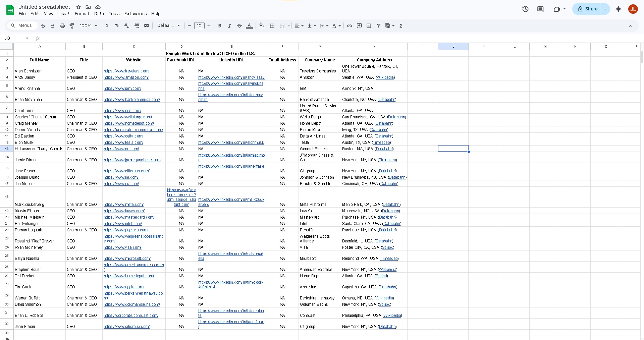Click the Share button
This screenshot has width=644, height=340.
click(587, 9)
